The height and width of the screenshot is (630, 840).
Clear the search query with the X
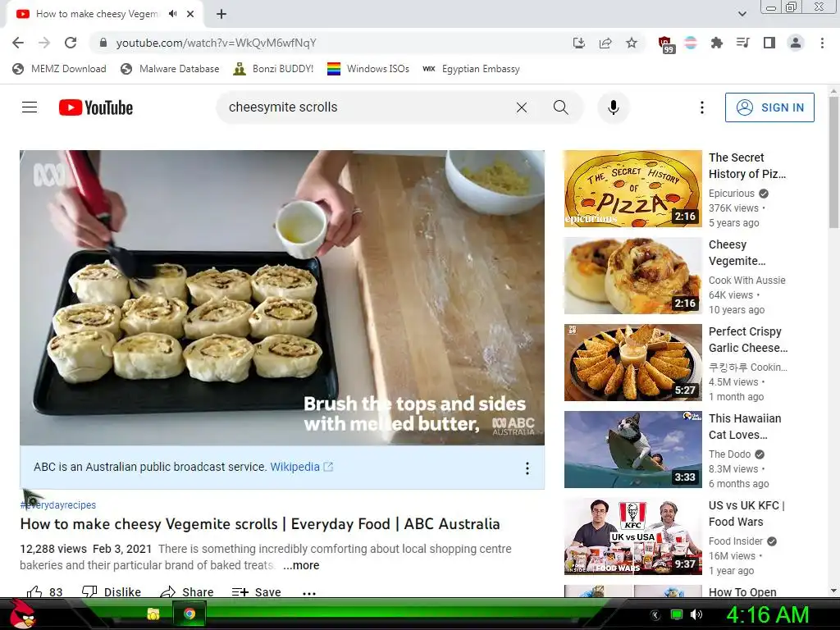point(521,107)
